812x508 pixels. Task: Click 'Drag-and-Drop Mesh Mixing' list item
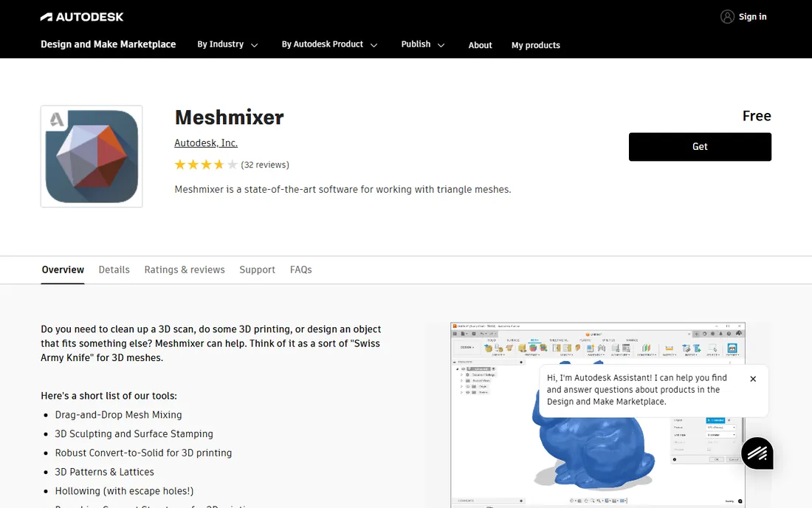tap(119, 415)
